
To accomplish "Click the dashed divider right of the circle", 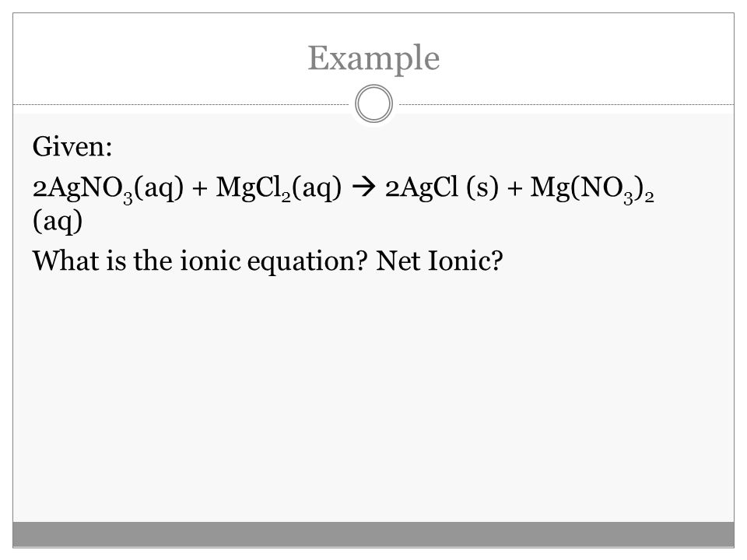I will click(566, 104).
